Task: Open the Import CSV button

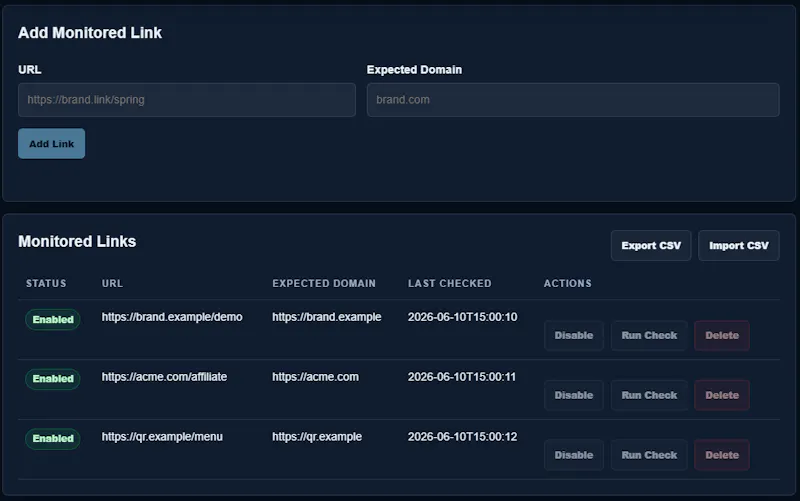Action: click(739, 245)
